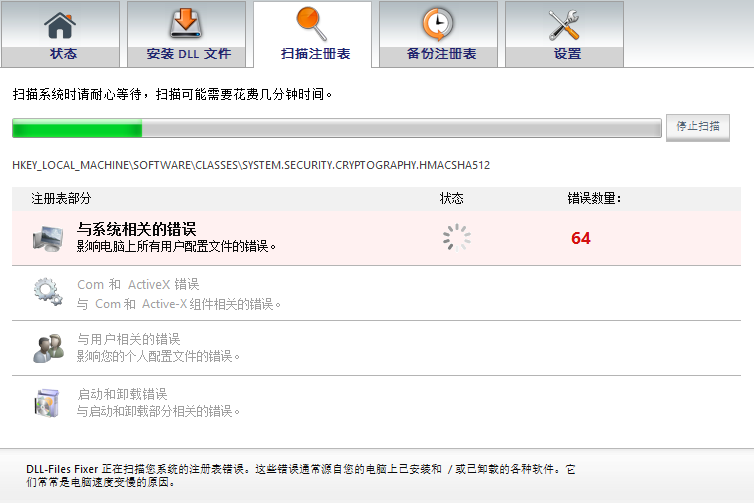Open the 设置 tab

565,34
